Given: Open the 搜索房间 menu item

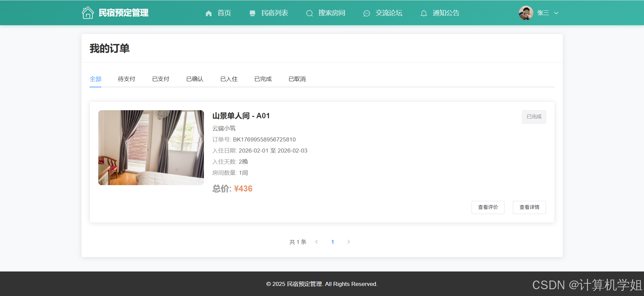Looking at the screenshot, I should pyautogui.click(x=332, y=13).
